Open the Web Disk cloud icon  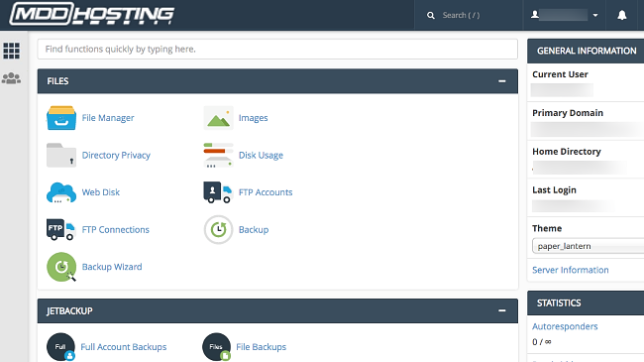click(61, 192)
